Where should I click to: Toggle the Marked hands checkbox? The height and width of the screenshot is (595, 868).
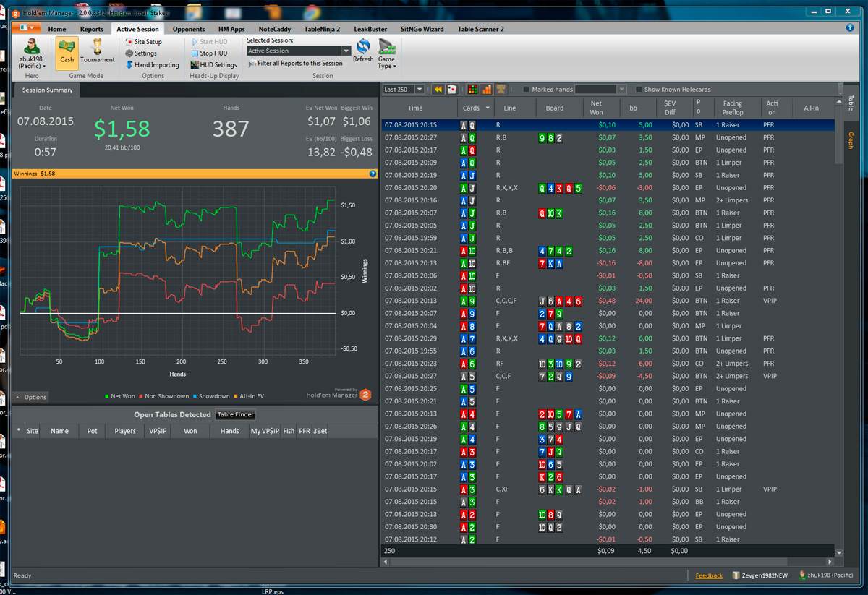(x=526, y=90)
